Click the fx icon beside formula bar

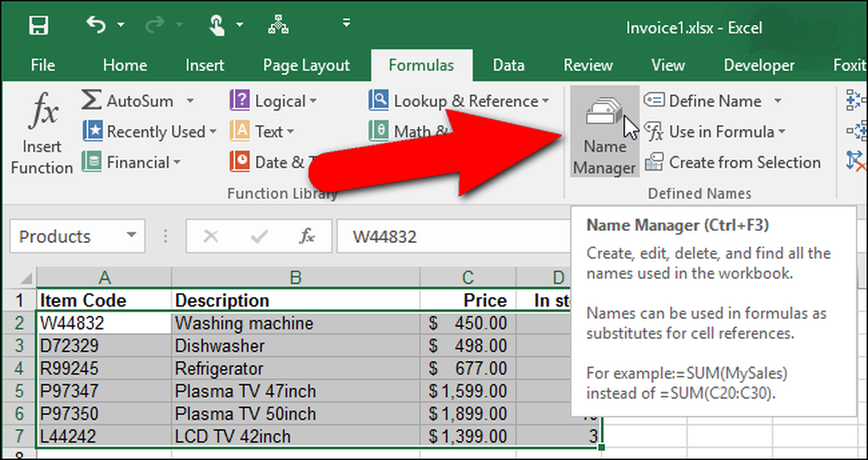tap(306, 237)
